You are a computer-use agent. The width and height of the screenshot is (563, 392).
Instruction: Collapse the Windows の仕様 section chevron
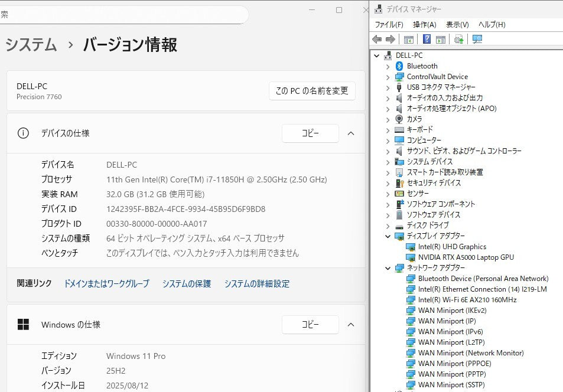click(351, 325)
